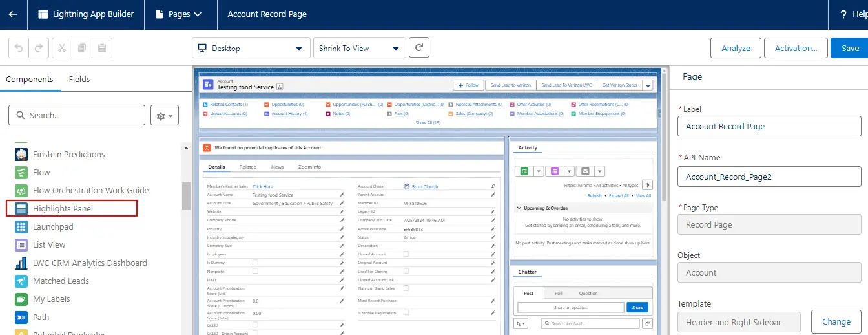Select the News tab in the record
Viewport: 868px width, 335px height.
point(278,167)
